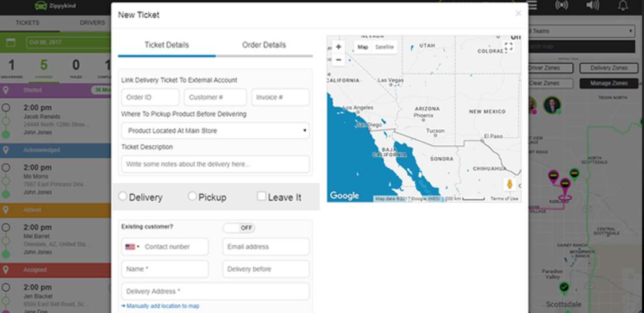This screenshot has height=313, width=644.
Task: Click the notification bell icon
Action: (623, 6)
